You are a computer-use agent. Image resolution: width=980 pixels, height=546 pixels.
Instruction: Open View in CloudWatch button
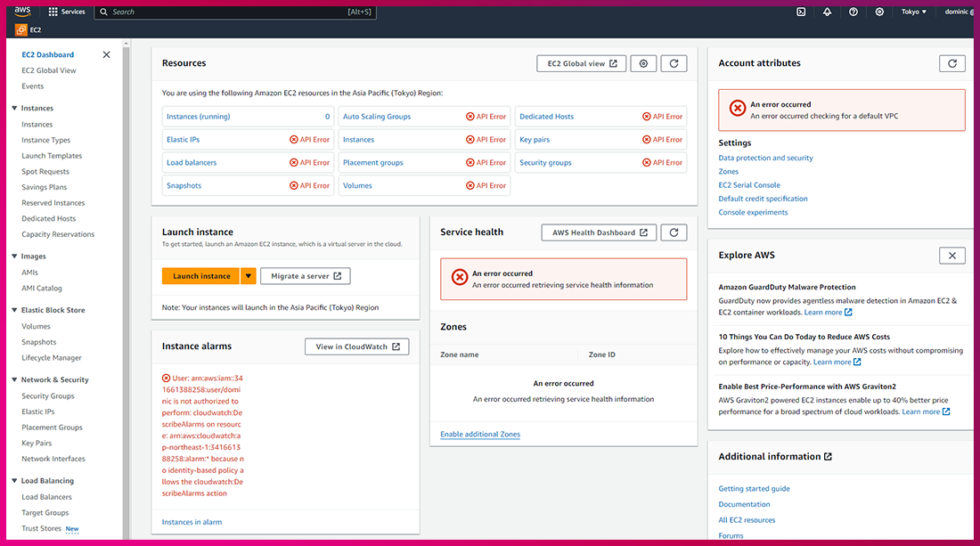tap(356, 346)
